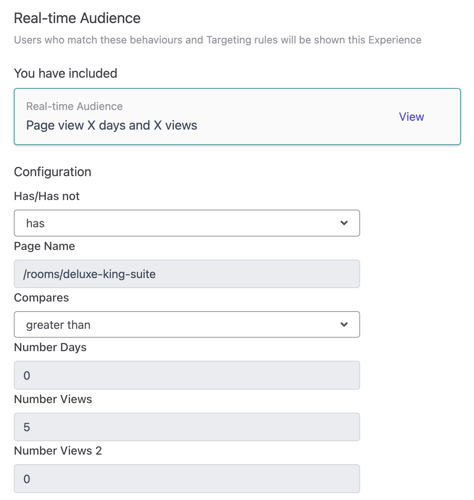This screenshot has height=500, width=474.
Task: Open the Compares dropdown showing 'greater than'
Action: 187,324
